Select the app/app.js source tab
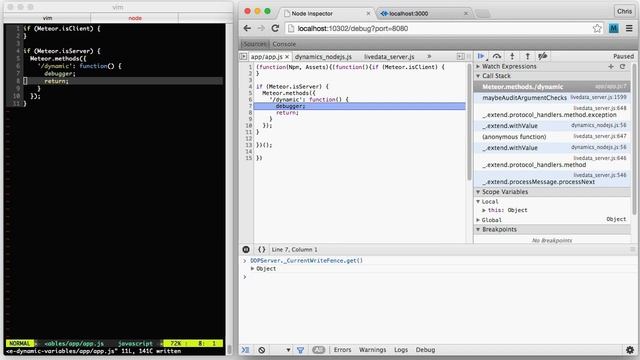 click(266, 57)
